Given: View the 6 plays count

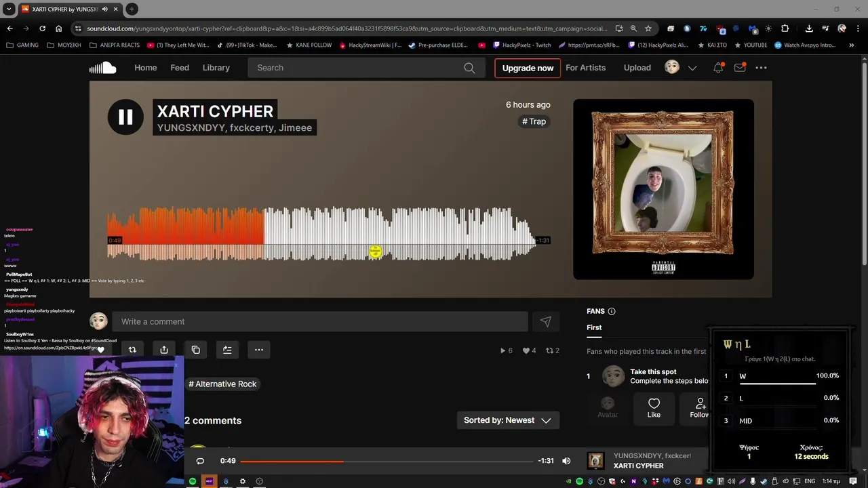Looking at the screenshot, I should point(506,350).
